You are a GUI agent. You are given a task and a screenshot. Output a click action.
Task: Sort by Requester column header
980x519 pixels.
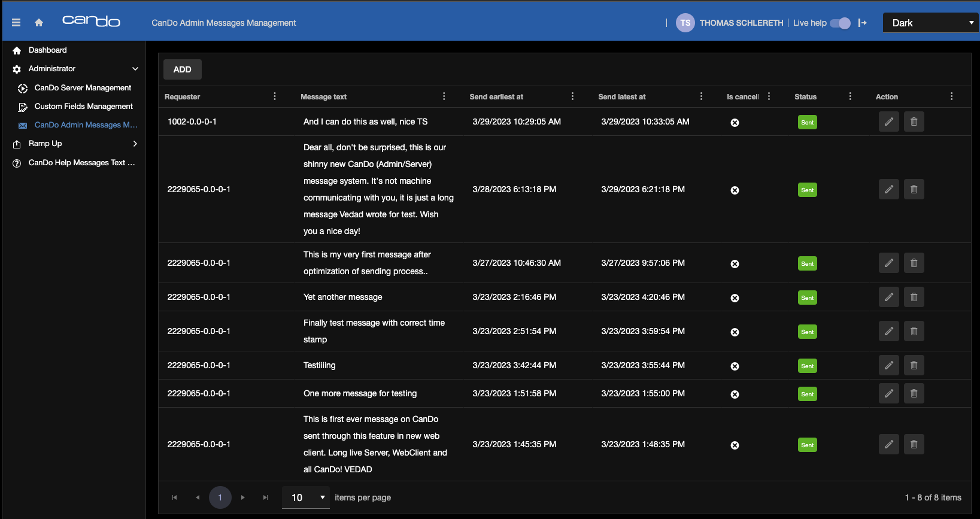(x=183, y=97)
